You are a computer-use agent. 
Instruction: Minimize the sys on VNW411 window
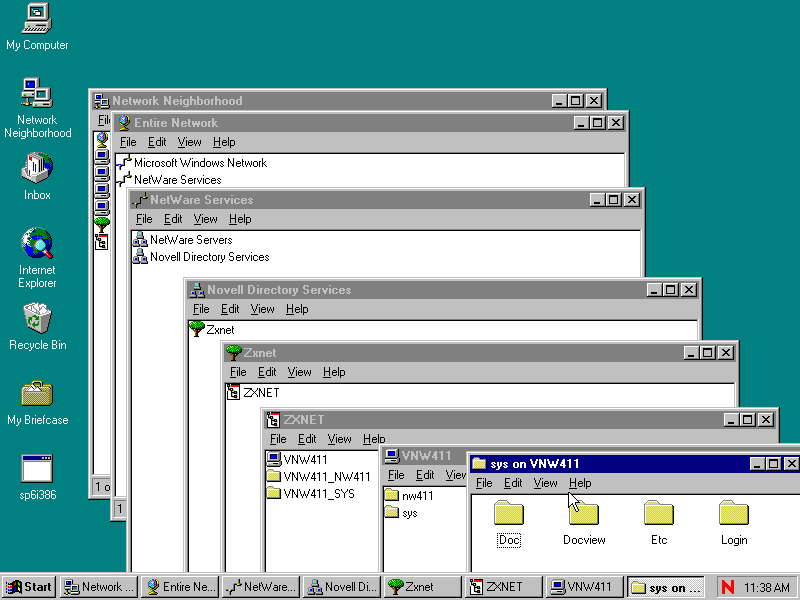tap(757, 463)
